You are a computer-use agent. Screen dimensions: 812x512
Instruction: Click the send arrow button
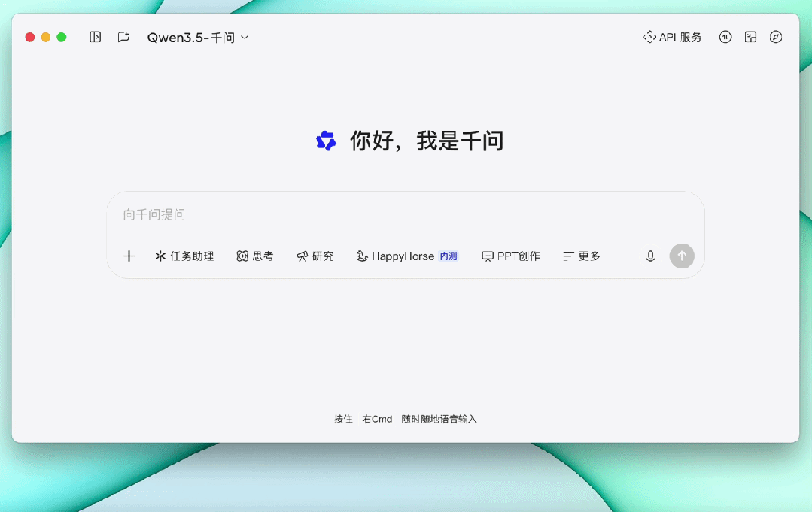682,256
